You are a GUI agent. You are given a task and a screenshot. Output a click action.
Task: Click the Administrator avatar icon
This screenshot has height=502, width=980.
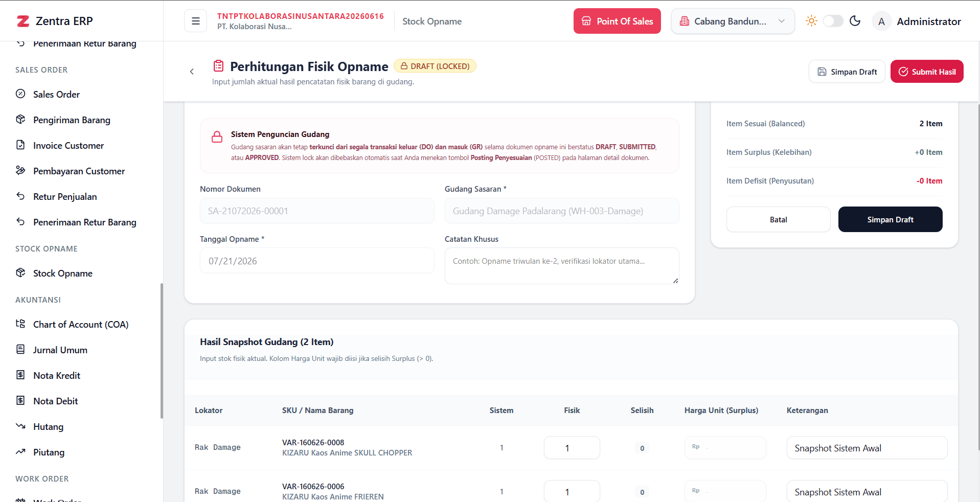pos(881,21)
